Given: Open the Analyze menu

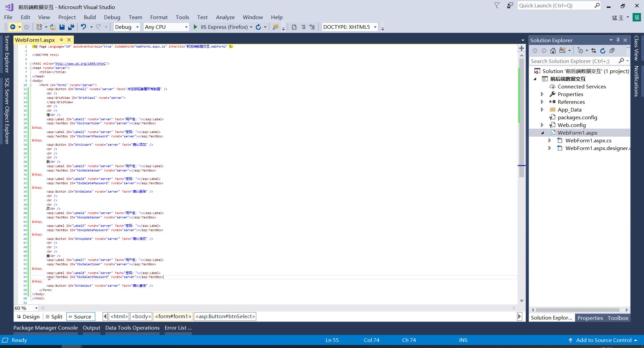Looking at the screenshot, I should click(225, 17).
